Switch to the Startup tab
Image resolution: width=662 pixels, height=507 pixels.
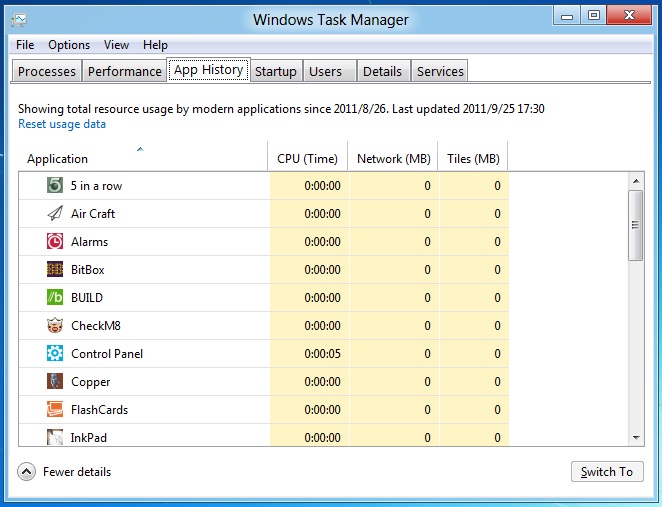click(x=276, y=71)
